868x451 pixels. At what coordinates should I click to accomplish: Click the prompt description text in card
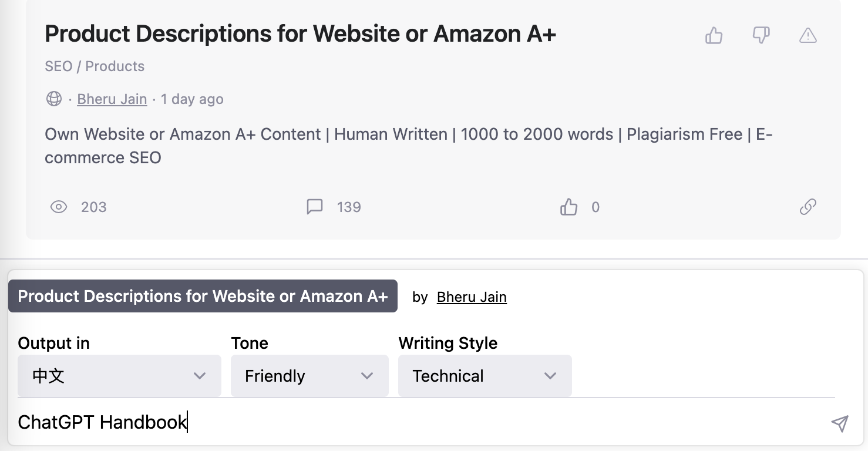pos(408,146)
